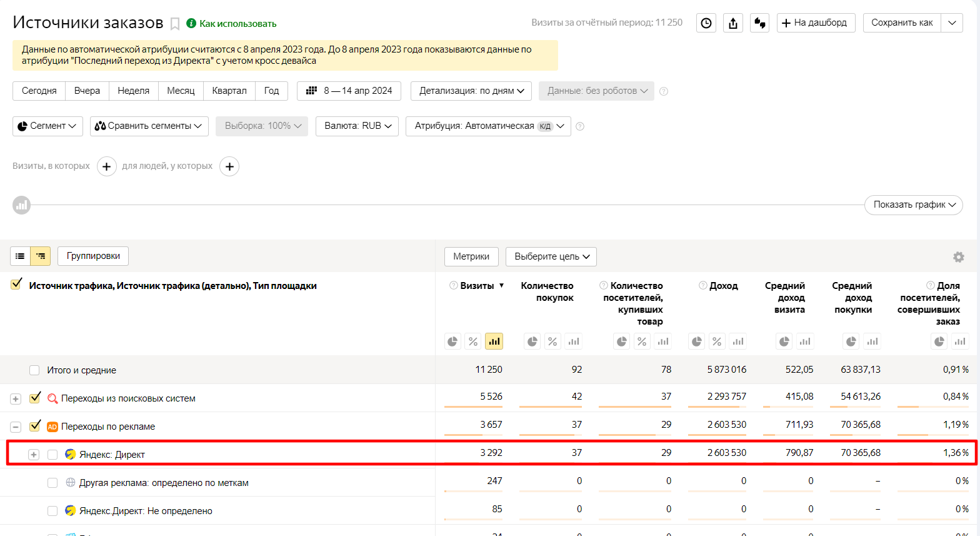The height and width of the screenshot is (536, 980).
Task: Click round chart icon on the timeline
Action: tap(22, 205)
